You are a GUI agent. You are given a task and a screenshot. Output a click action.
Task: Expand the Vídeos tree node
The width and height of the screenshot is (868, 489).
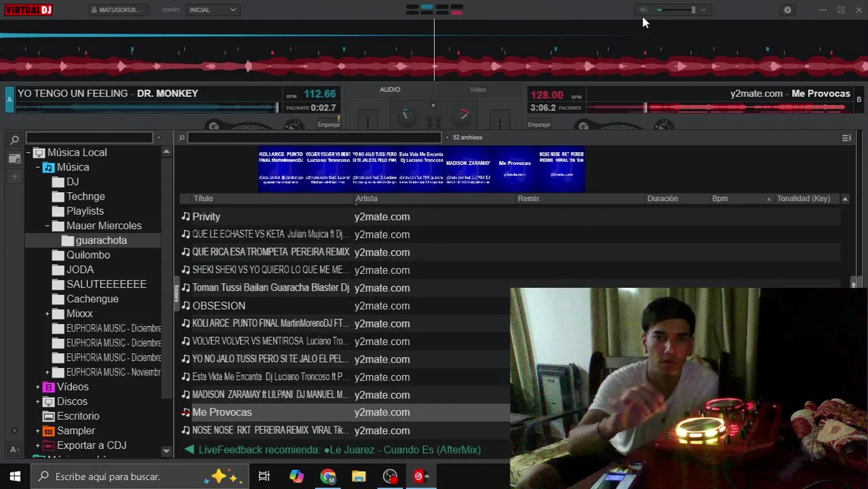(37, 387)
